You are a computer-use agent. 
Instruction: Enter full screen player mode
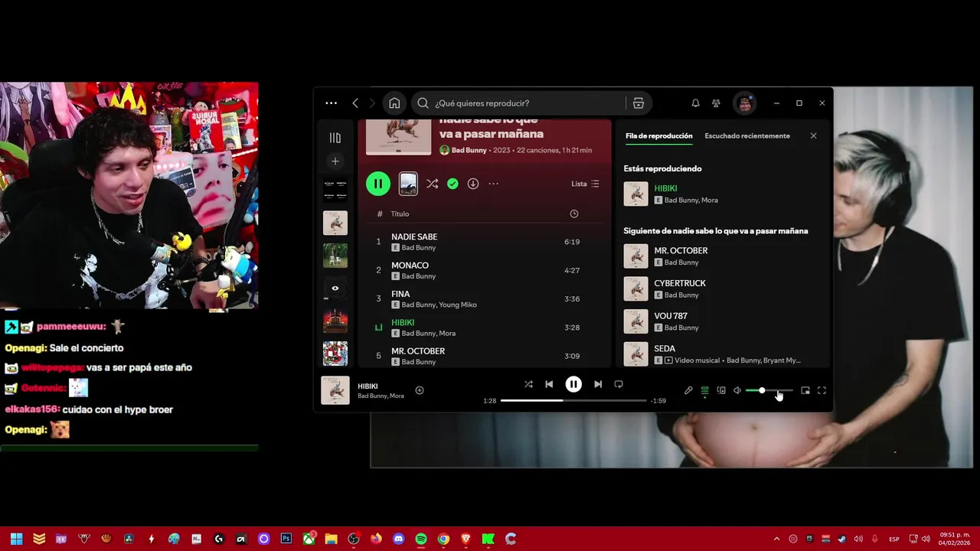tap(822, 390)
